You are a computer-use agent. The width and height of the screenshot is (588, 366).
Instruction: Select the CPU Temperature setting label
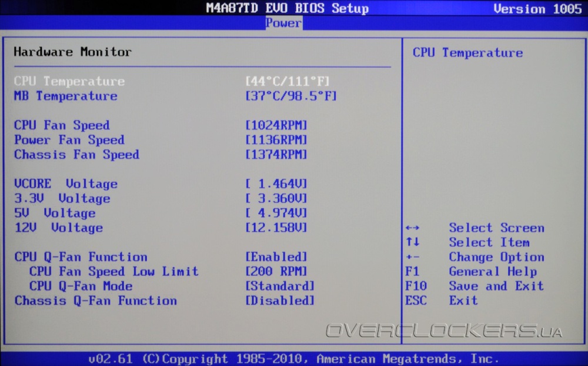(69, 81)
